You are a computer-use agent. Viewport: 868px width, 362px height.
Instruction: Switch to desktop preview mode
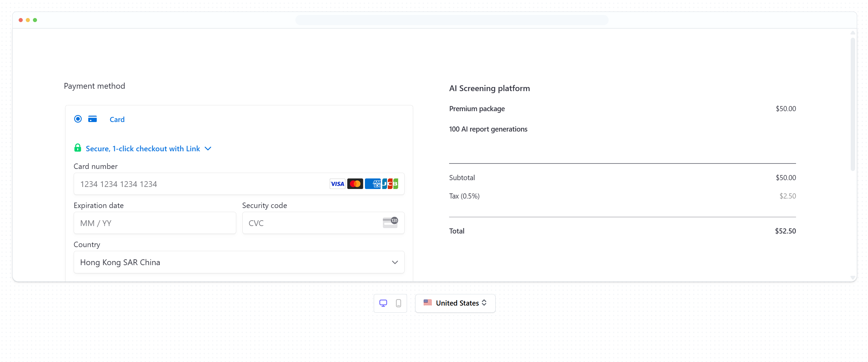383,303
